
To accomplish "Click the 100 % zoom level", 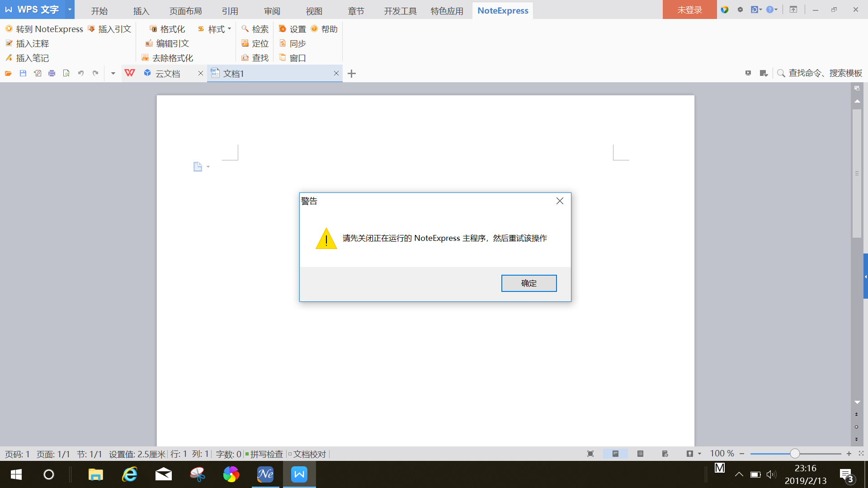I will point(722,453).
